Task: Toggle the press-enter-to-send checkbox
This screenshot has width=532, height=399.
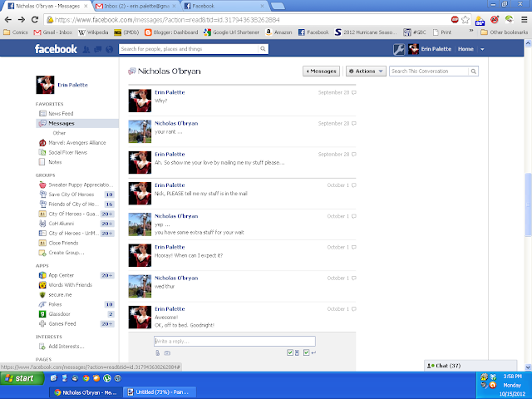Action: [306, 352]
